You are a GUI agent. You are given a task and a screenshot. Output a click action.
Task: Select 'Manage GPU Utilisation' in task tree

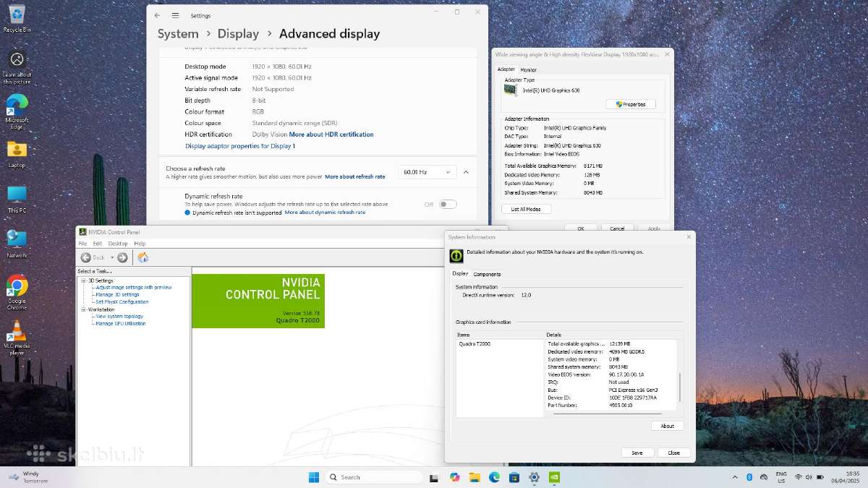coord(120,323)
